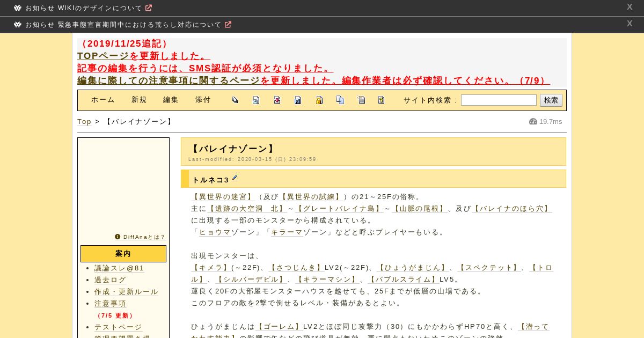Image resolution: width=644 pixels, height=338 pixels.
Task: Open 編集に際しての注意事項に関するページ link
Action: click(x=169, y=80)
